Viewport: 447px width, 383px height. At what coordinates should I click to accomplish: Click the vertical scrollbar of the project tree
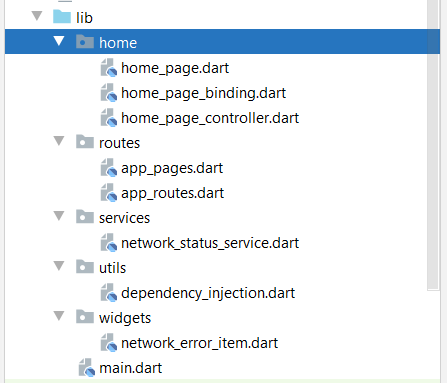(x=433, y=145)
